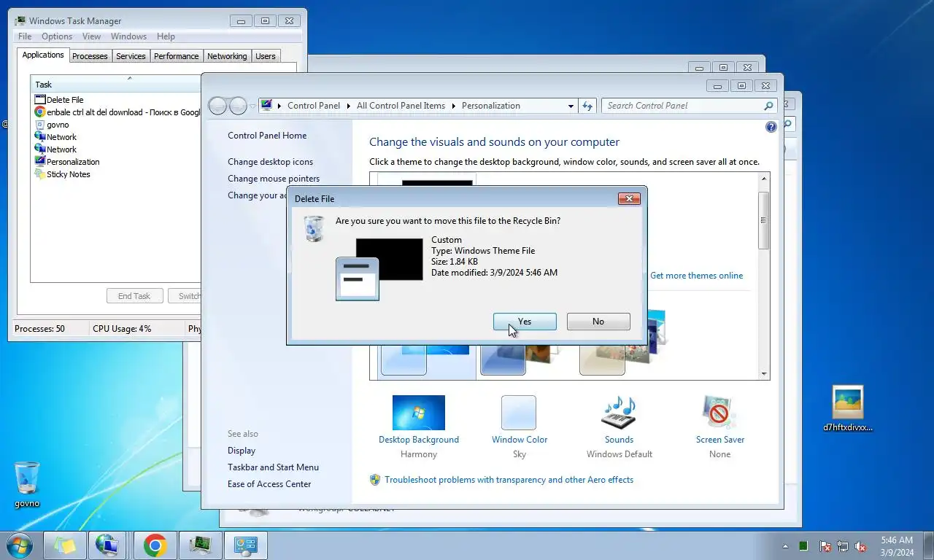Open Sounds settings icon

tap(619, 413)
